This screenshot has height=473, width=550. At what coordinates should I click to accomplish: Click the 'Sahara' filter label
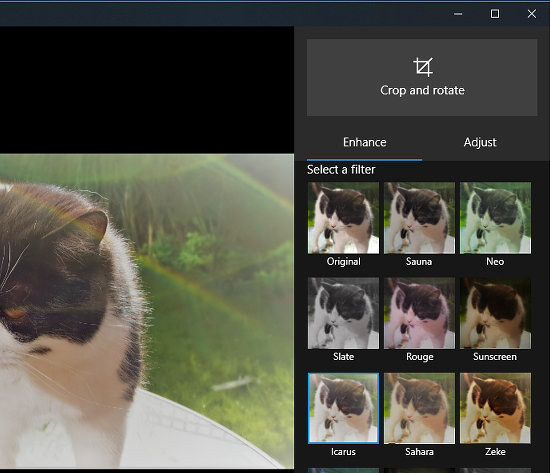tap(419, 452)
